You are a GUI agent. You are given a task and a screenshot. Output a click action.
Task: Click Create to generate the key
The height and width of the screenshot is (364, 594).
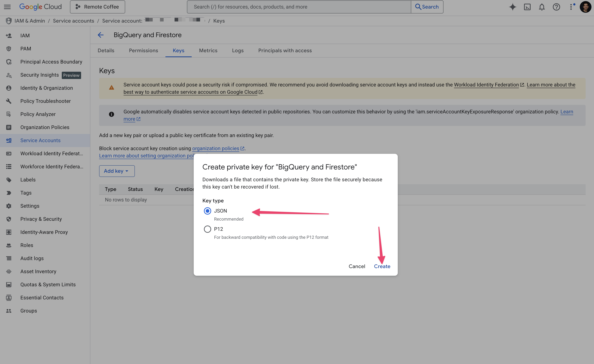382,266
